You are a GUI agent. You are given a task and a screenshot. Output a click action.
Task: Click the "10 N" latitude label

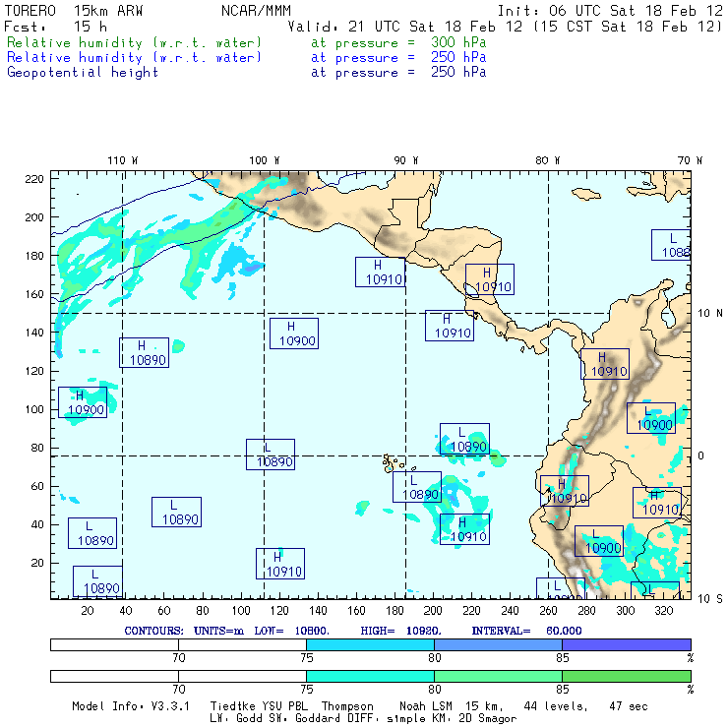pyautogui.click(x=710, y=314)
